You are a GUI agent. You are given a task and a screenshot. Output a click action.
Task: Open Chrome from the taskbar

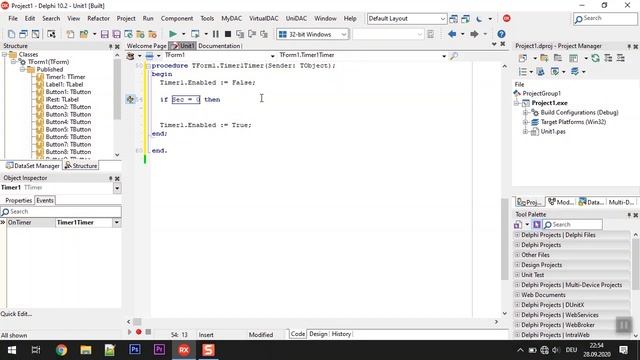pos(61,350)
